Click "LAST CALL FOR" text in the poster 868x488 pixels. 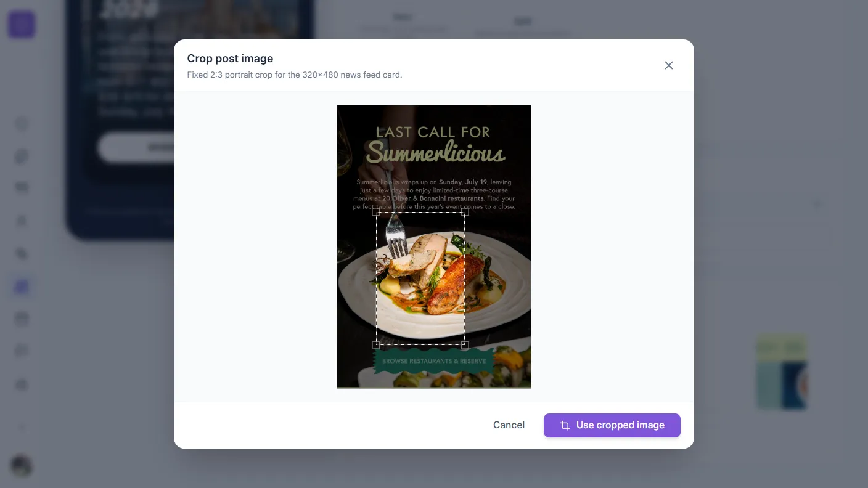(433, 132)
